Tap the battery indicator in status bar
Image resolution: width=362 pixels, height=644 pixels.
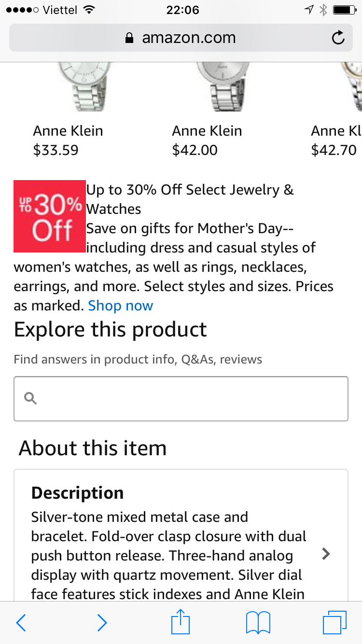[x=344, y=10]
